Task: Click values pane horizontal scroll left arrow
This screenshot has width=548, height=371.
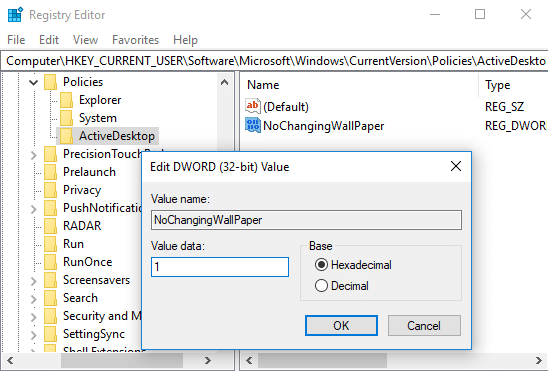Action: 249,361
